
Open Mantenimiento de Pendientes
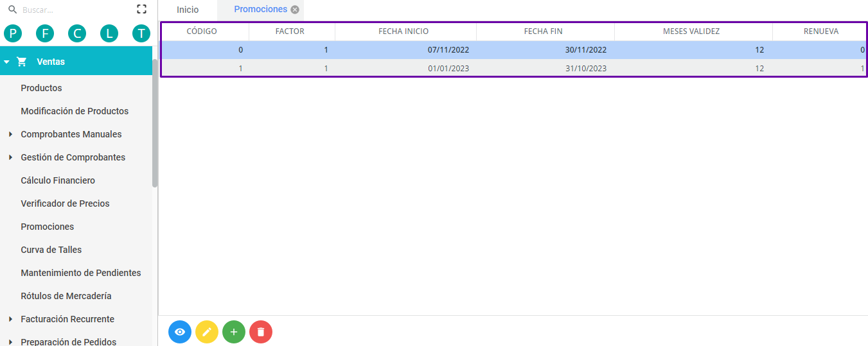click(81, 273)
